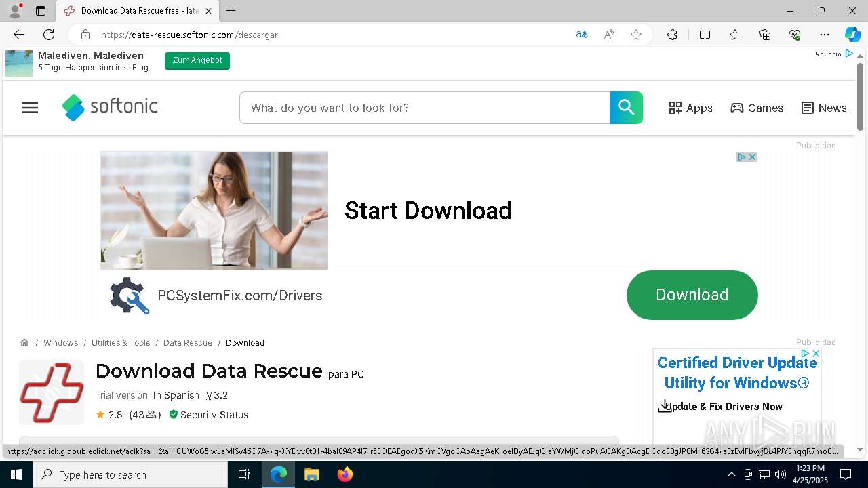Screen dimensions: 868x488
Task: Open the translate page icon
Action: click(581, 35)
